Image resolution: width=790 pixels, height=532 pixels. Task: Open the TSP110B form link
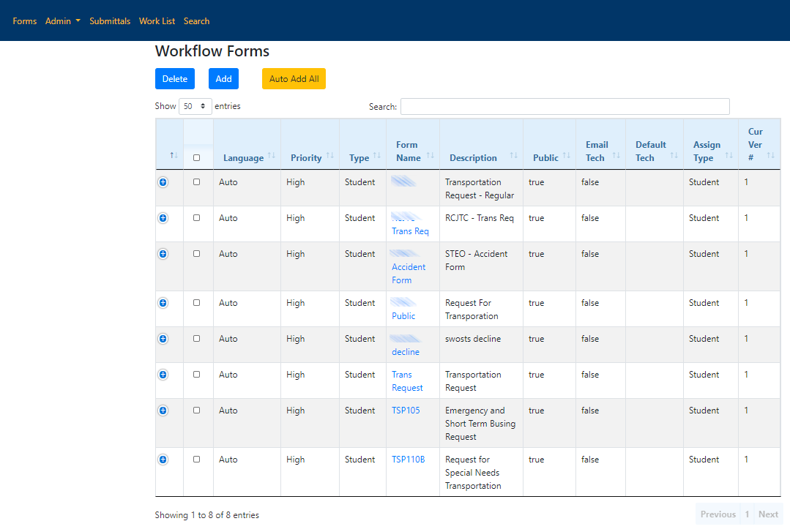click(x=408, y=460)
